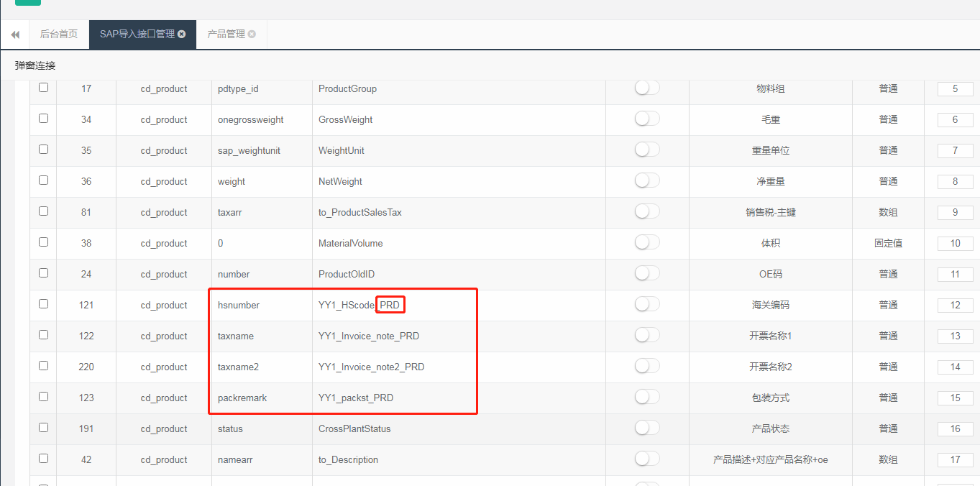This screenshot has height=486, width=980.
Task: Check the checkbox for row 121 hsnumber
Action: click(x=43, y=304)
